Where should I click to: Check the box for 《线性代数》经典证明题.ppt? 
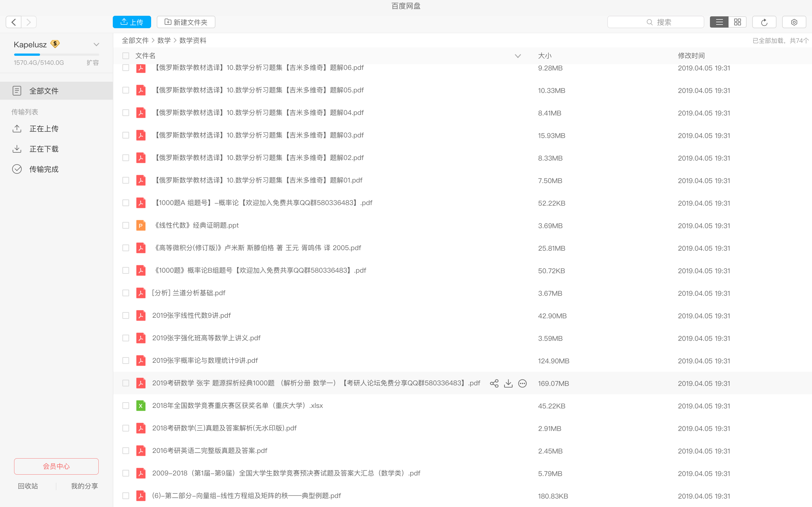coord(126,225)
